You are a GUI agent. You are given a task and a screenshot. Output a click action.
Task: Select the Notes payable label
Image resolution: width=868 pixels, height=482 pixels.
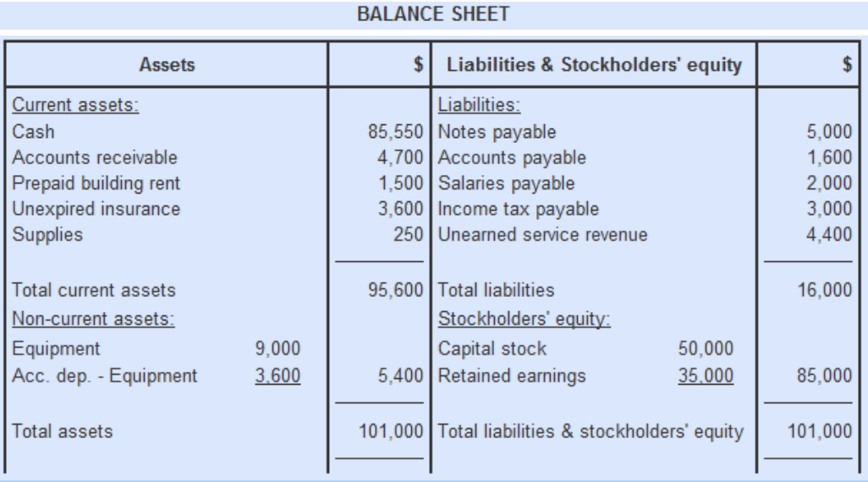coord(497,132)
